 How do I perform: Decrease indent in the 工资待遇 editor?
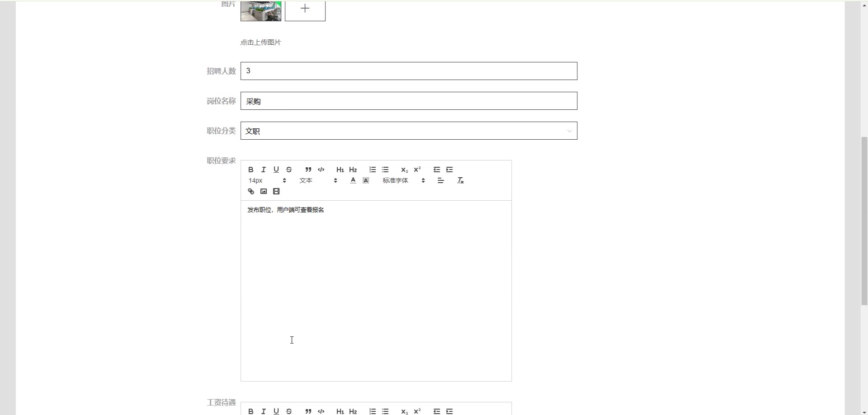click(437, 411)
